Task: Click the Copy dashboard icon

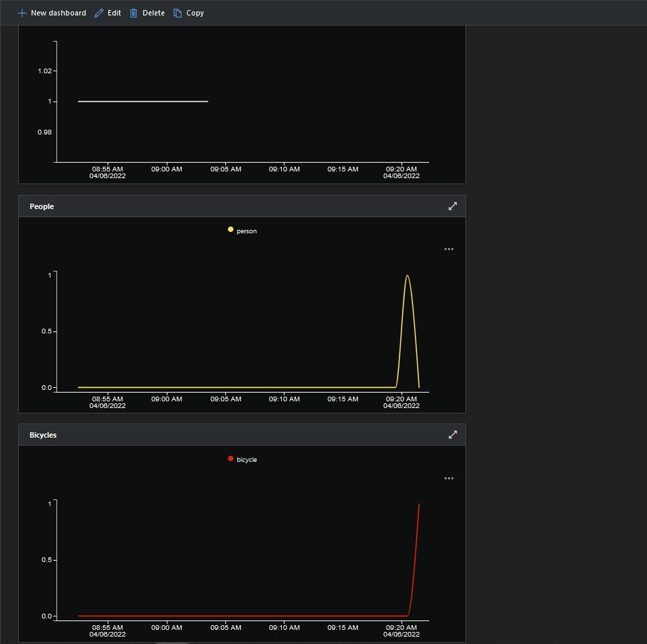Action: point(178,13)
